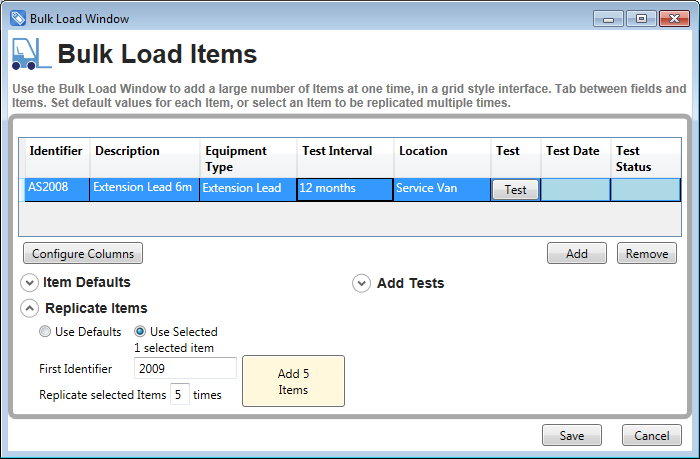Click the First Identifier input field
Image resolution: width=700 pixels, height=459 pixels.
(x=185, y=369)
